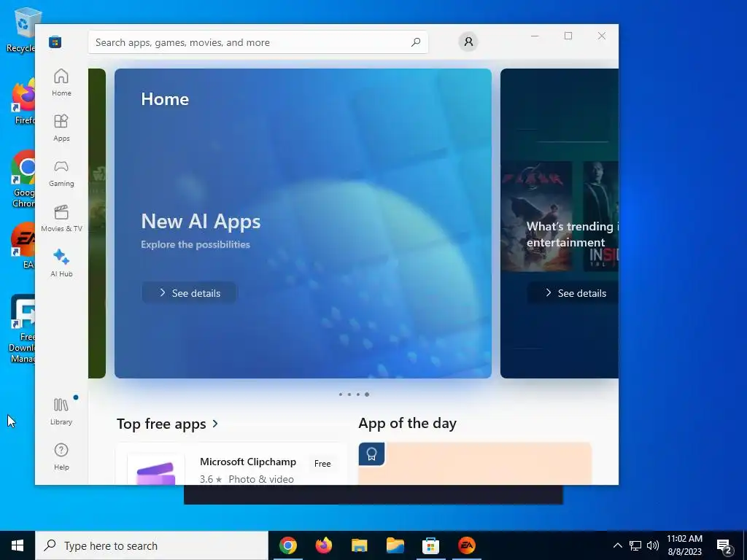Switch to Microsoft Store on taskbar
Viewport: 747px width, 560px height.
(430, 545)
